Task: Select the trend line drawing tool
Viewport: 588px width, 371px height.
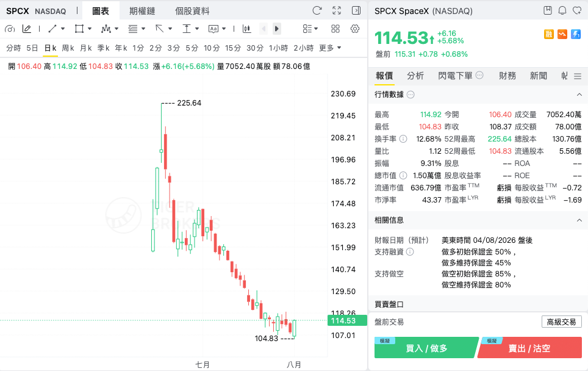Action: click(52, 29)
